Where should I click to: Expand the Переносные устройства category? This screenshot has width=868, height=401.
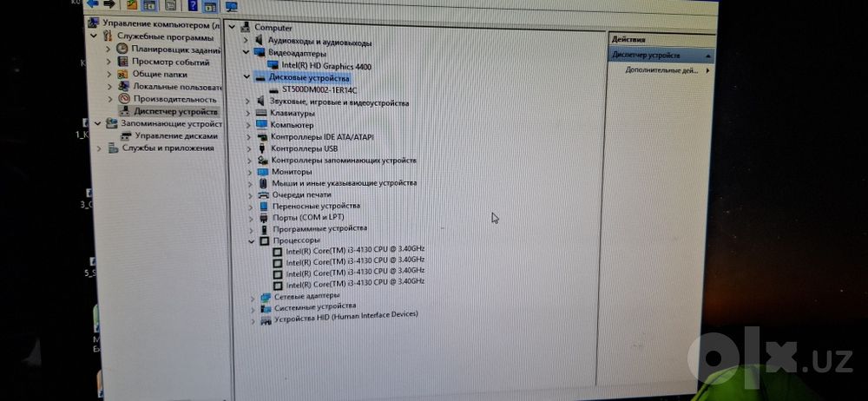252,206
